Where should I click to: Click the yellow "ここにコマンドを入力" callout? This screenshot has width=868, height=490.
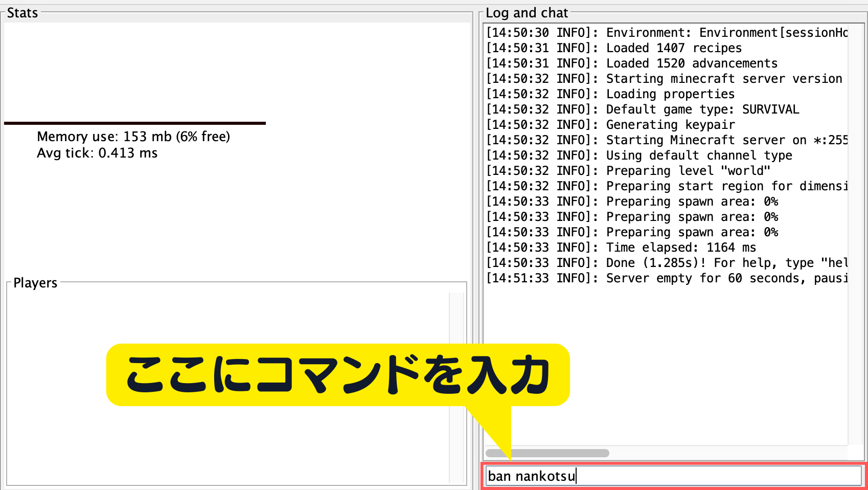(x=337, y=375)
